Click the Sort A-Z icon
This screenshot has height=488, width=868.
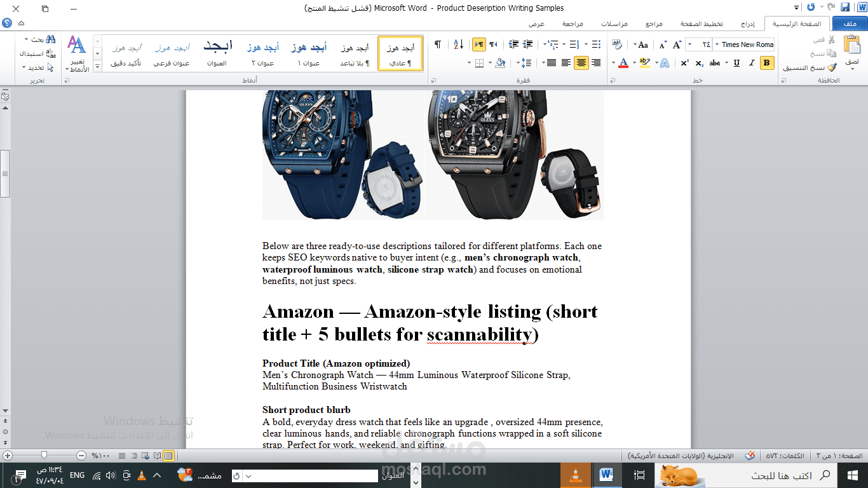click(459, 44)
